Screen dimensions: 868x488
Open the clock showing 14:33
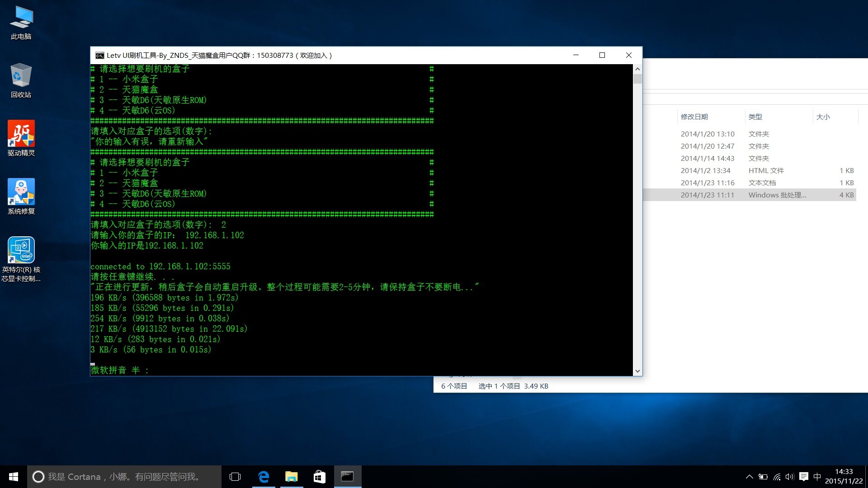point(844,477)
